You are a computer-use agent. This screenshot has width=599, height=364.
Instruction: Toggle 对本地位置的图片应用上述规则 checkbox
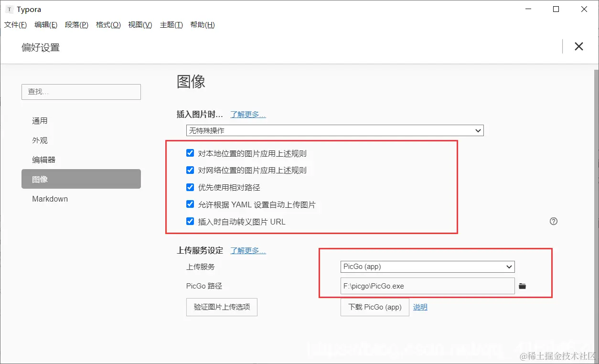click(190, 153)
